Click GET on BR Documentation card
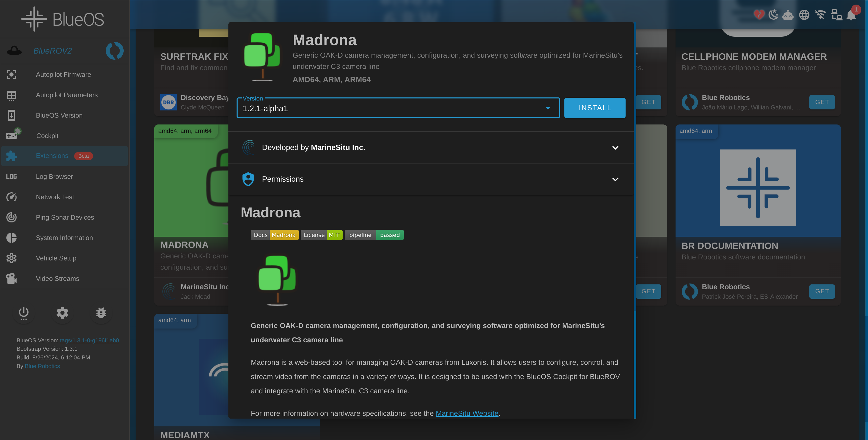The width and height of the screenshot is (868, 440). (x=822, y=291)
